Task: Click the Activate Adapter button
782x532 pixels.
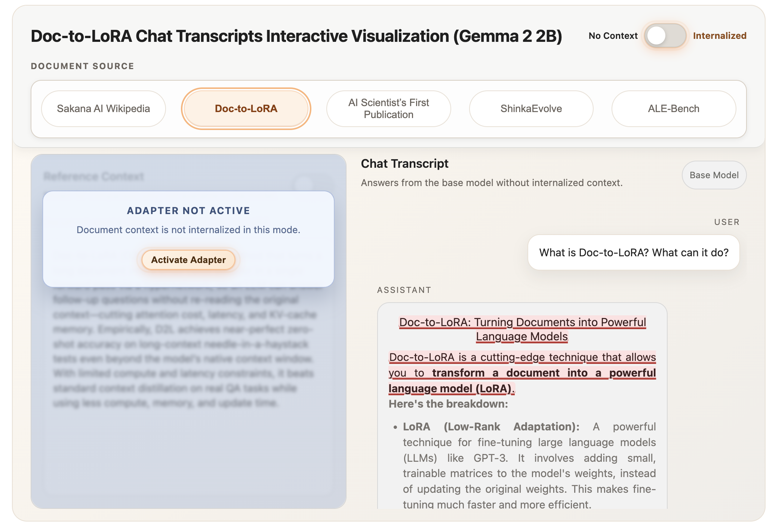Action: [188, 260]
